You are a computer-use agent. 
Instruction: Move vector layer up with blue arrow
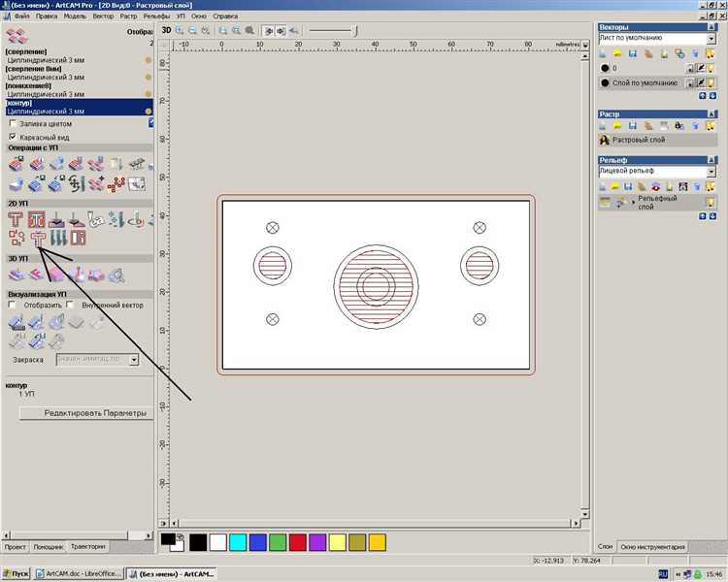(x=703, y=96)
